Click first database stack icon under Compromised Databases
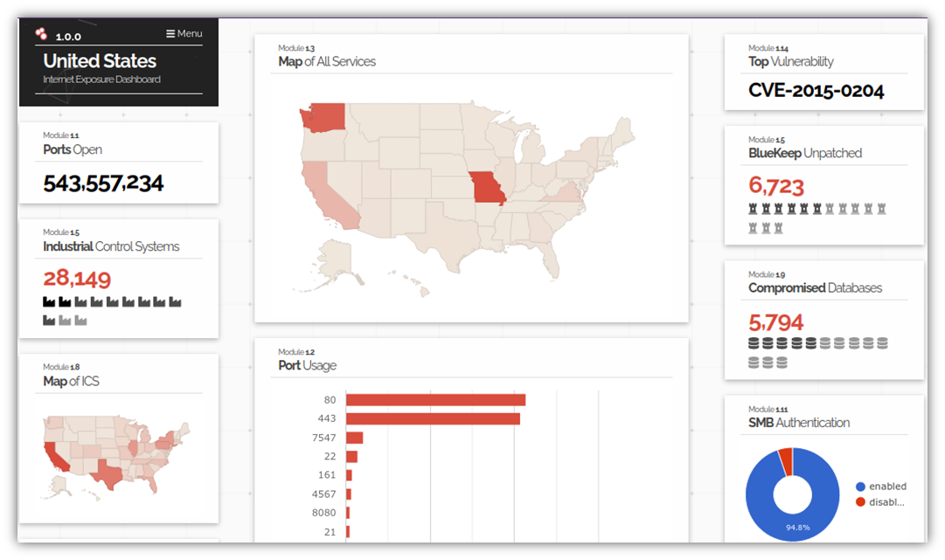This screenshot has width=945, height=560. click(754, 343)
